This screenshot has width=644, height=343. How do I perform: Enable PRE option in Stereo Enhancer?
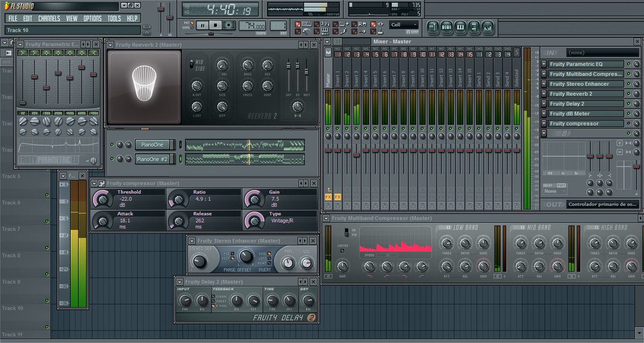tap(232, 253)
